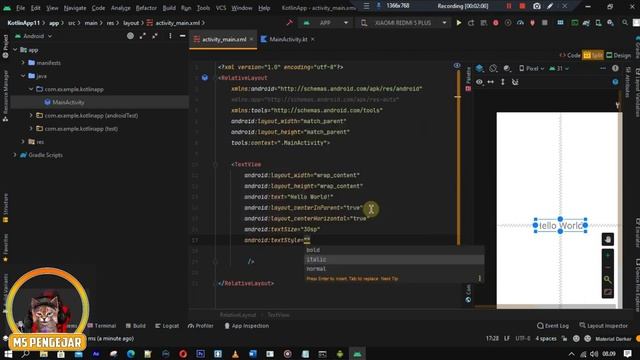Open the Android project view dropdown
The width and height of the screenshot is (640, 360).
[x=33, y=36]
